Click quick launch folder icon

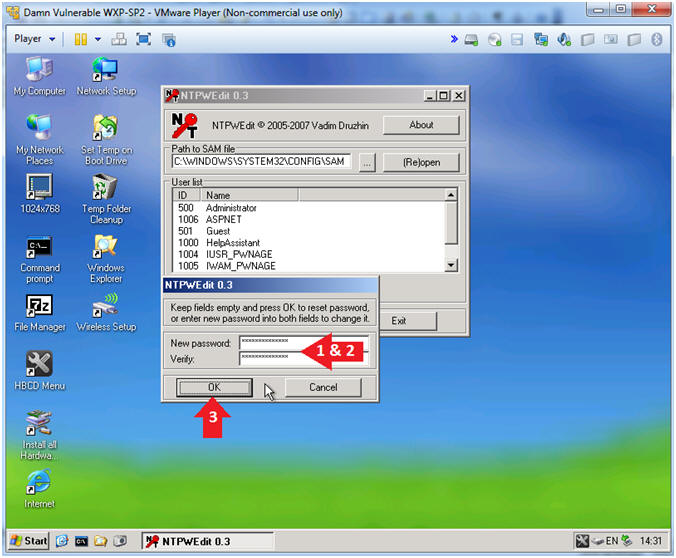coord(100,541)
